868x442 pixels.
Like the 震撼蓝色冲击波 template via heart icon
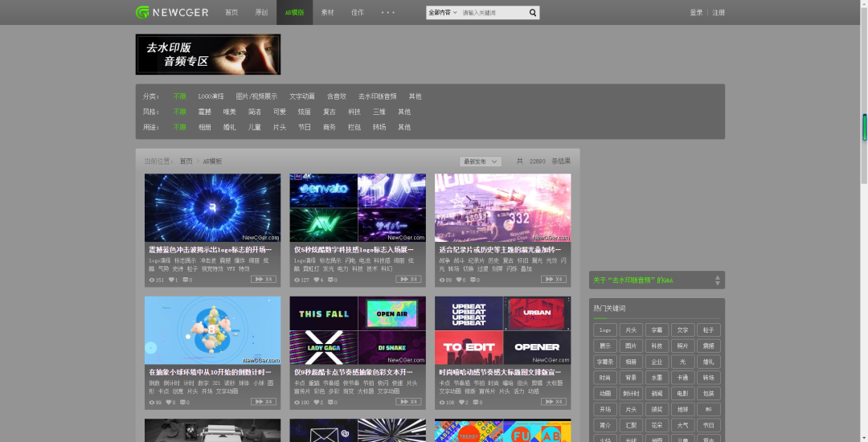(171, 280)
